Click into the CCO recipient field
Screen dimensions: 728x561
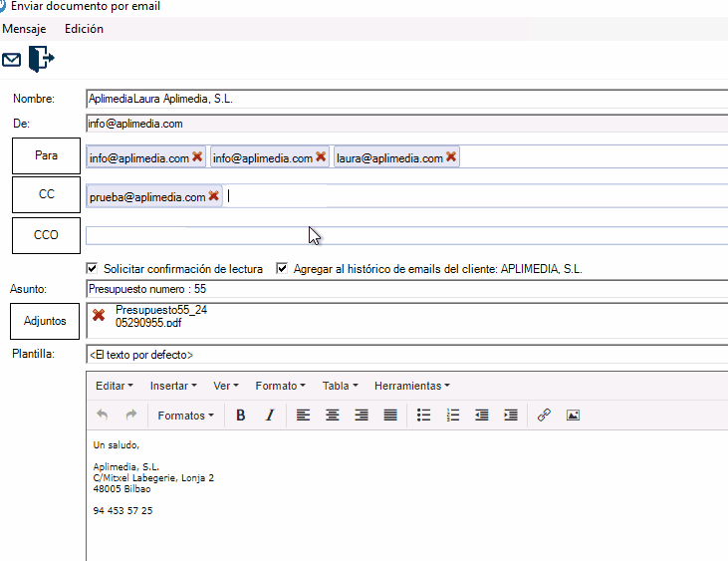tap(398, 236)
